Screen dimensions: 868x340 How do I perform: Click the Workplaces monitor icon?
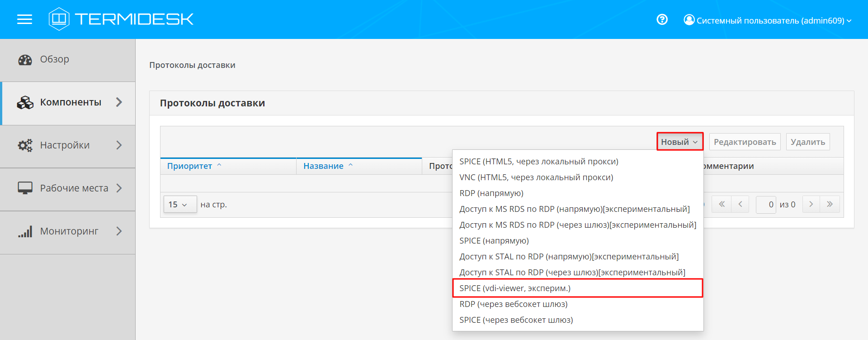click(x=25, y=188)
